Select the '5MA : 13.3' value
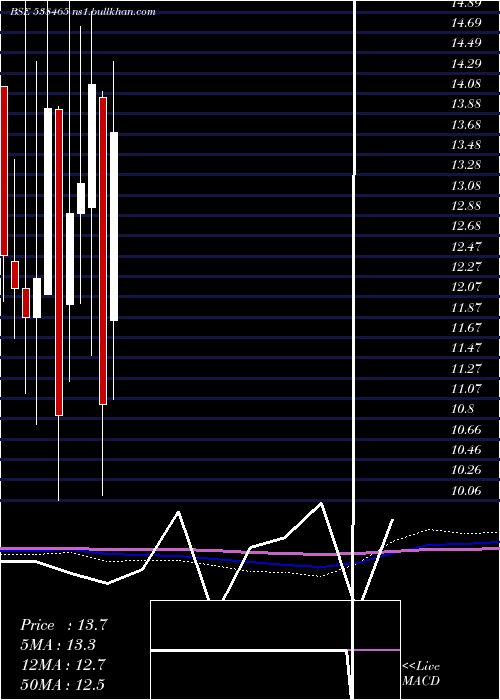Image resolution: width=500 pixels, height=700 pixels. point(58,645)
